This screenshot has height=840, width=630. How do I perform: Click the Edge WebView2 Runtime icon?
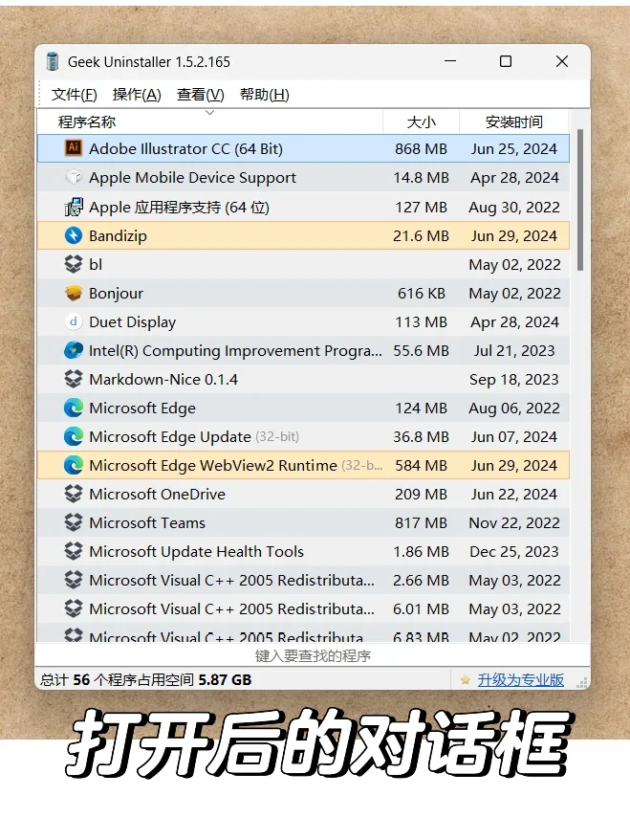click(74, 465)
